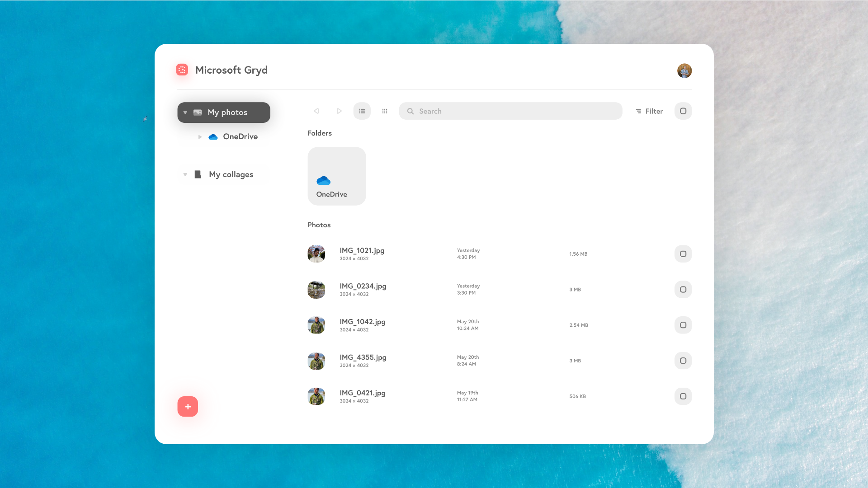Open the Filter options
This screenshot has width=868, height=488.
click(x=649, y=111)
